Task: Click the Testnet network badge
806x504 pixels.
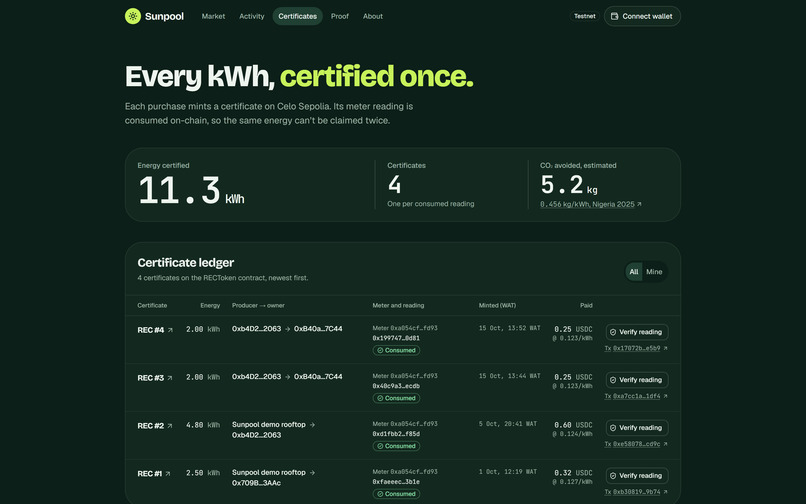Action: [x=584, y=16]
